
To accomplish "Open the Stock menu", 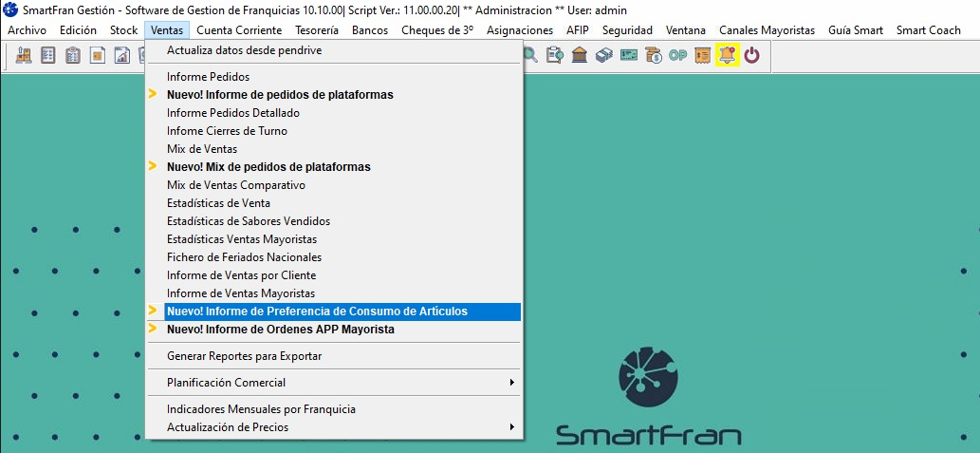I will coord(123,30).
